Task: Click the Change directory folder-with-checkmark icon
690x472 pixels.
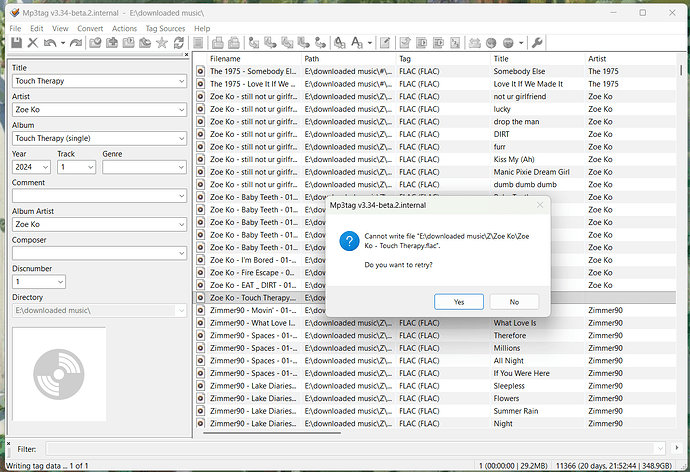Action: pyautogui.click(x=95, y=43)
